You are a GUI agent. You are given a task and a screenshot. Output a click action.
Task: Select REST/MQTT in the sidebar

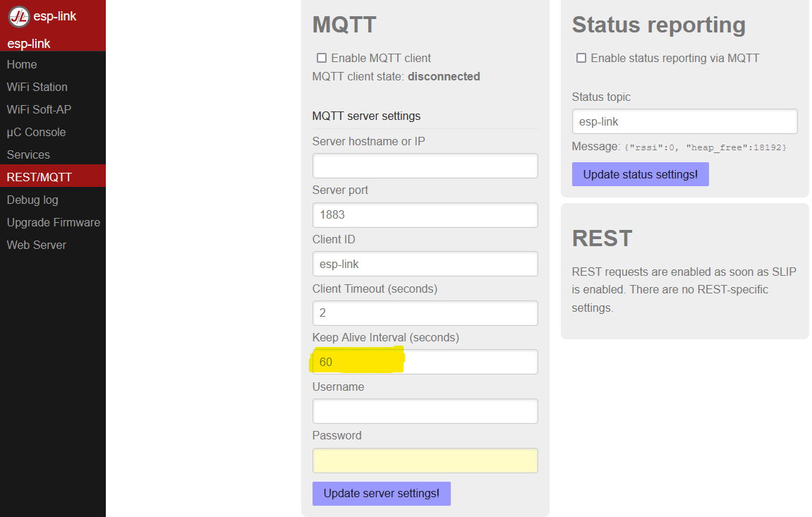point(40,177)
